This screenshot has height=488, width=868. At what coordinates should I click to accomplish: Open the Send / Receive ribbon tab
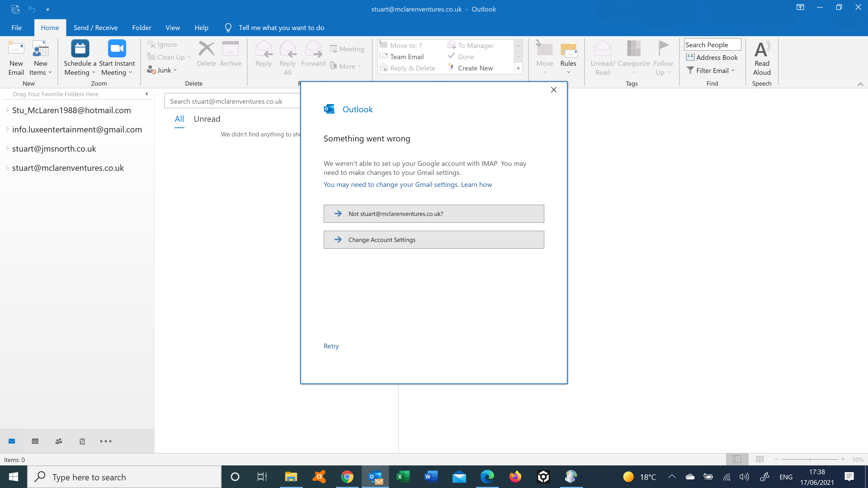(x=96, y=28)
